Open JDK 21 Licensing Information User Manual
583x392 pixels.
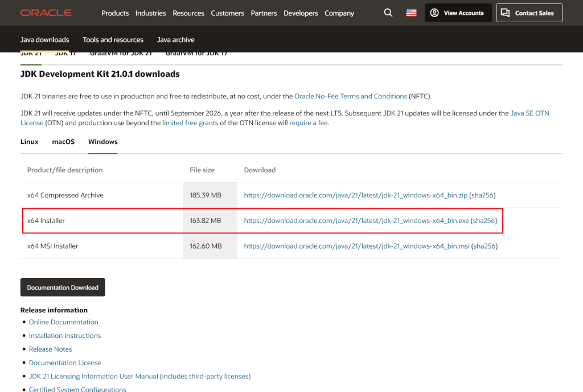[x=140, y=377]
